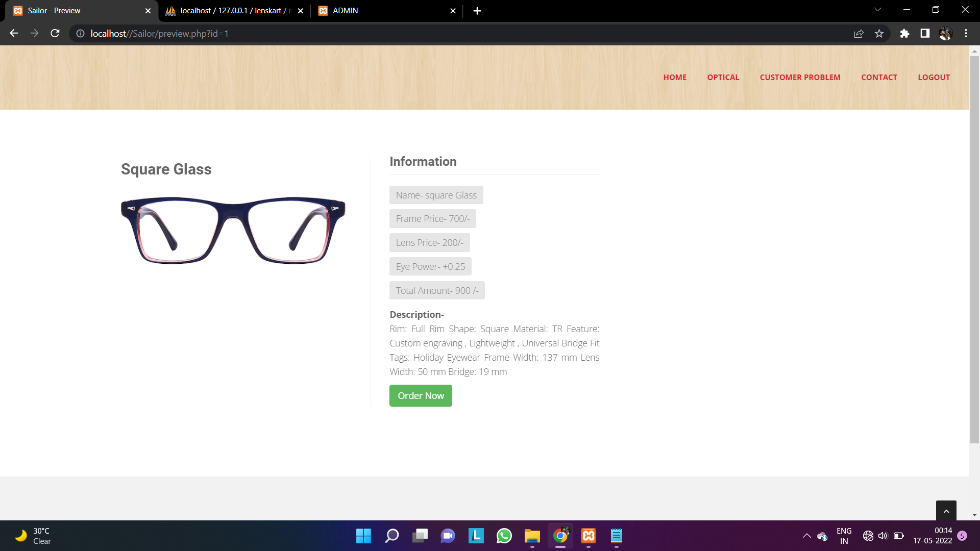980x551 pixels.
Task: Open chat app on taskbar
Action: pyautogui.click(x=448, y=536)
